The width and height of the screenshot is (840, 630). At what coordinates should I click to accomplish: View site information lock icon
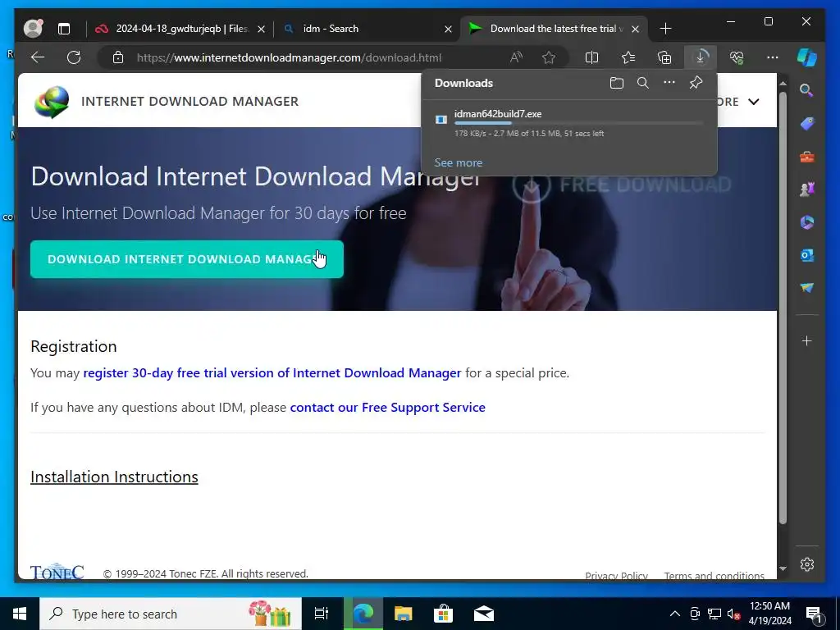click(118, 57)
